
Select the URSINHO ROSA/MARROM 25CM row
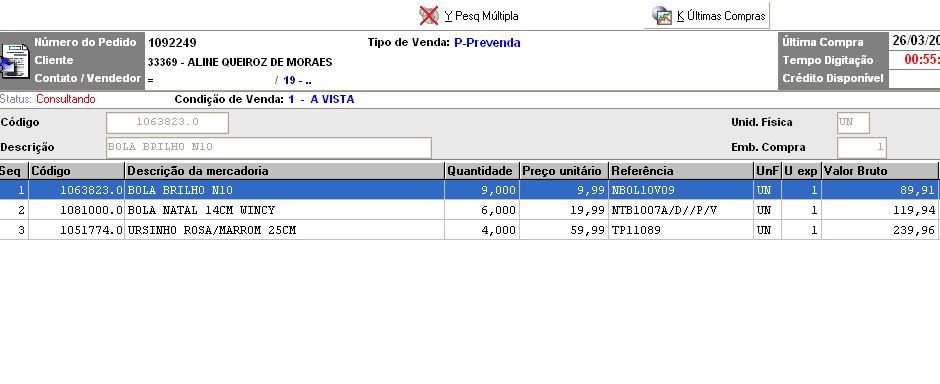click(469, 230)
